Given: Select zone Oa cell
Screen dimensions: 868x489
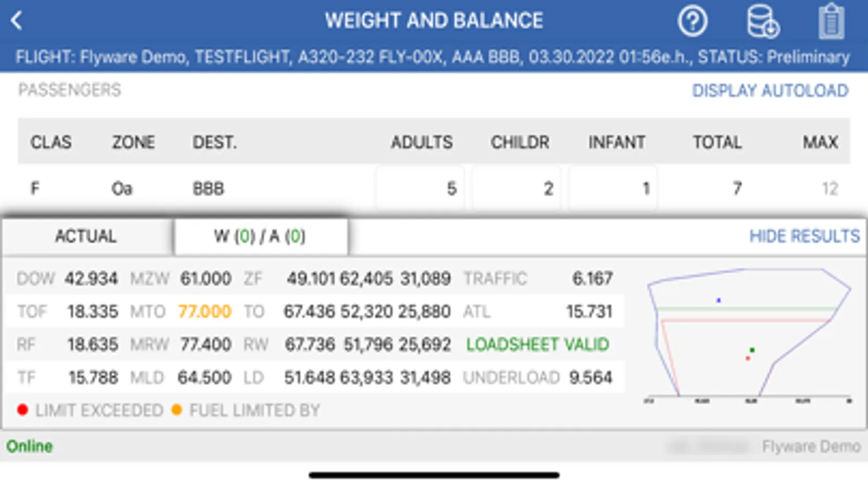Looking at the screenshot, I should 122,189.
